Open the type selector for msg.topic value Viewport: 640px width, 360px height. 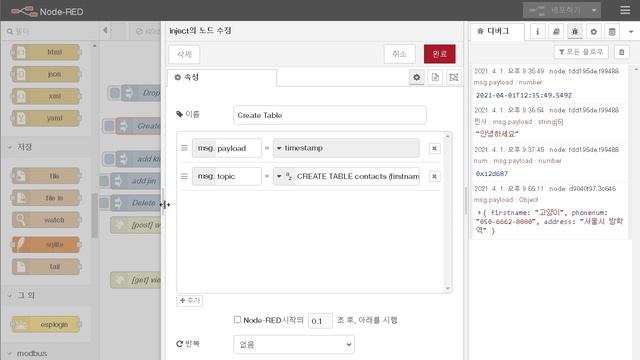tap(284, 176)
